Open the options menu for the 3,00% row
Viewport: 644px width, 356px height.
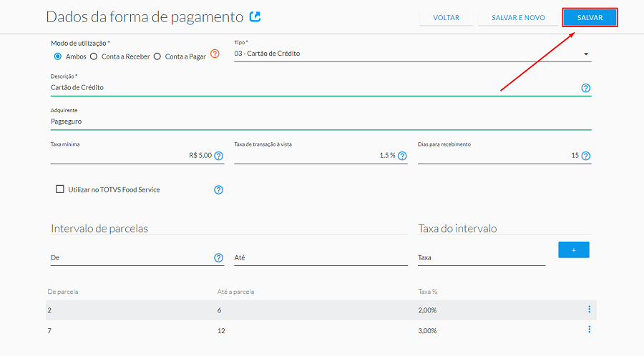(590, 330)
